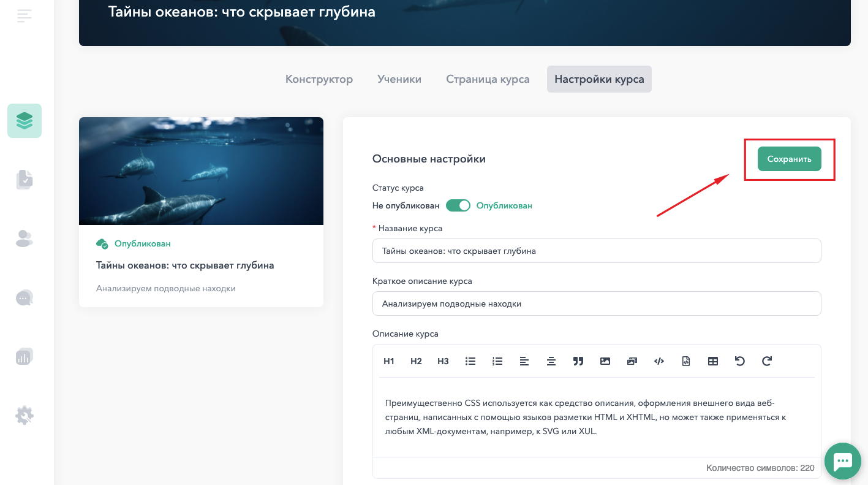Switch to the Ученики tab

(399, 79)
